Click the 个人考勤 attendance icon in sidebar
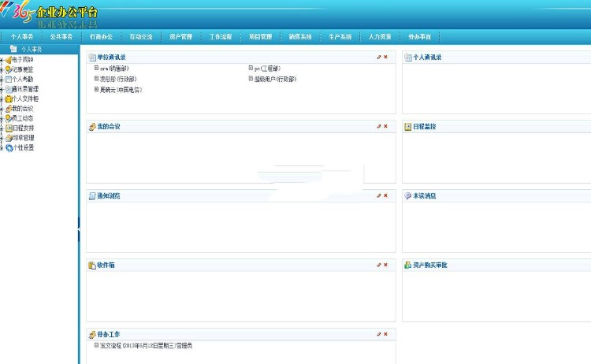 click(9, 80)
